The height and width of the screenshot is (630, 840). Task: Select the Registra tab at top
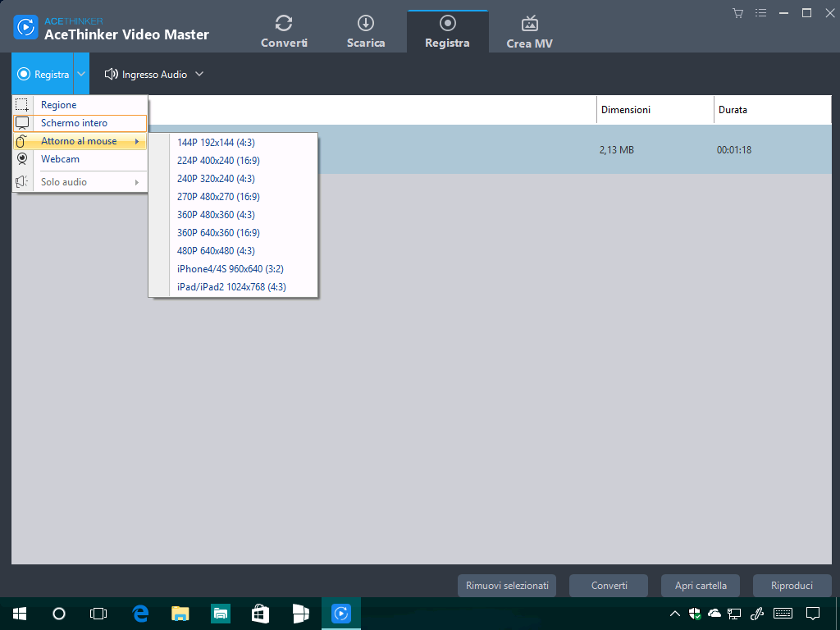[447, 32]
